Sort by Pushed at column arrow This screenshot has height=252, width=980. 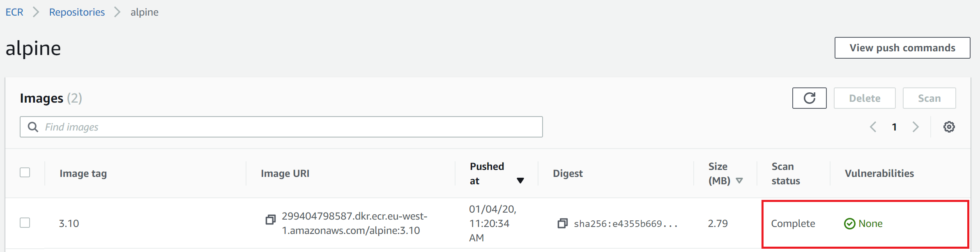tap(520, 181)
